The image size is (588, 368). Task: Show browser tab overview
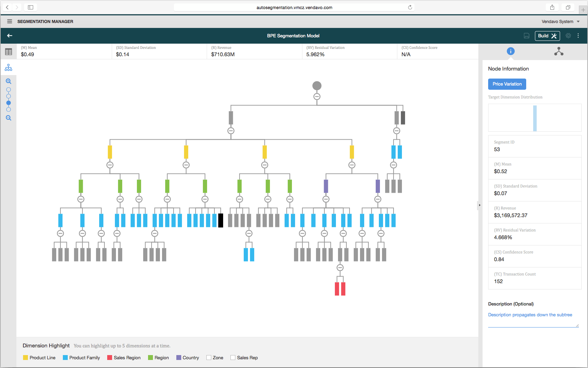pyautogui.click(x=568, y=7)
